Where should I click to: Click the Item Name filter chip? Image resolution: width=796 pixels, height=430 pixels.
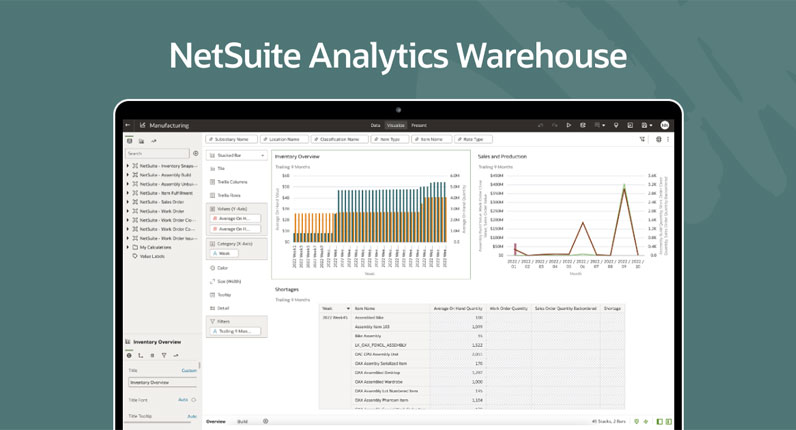(430, 139)
